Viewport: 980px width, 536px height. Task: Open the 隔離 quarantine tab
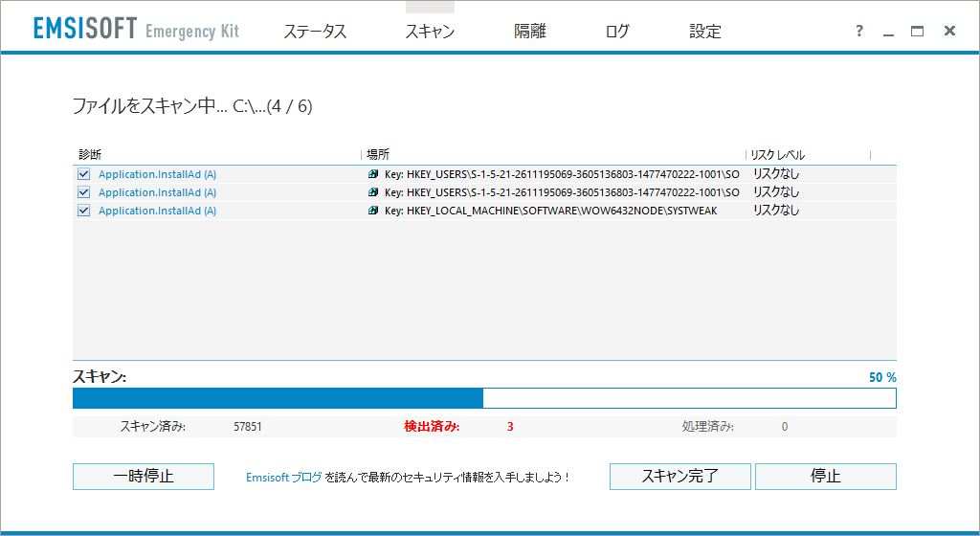(530, 32)
